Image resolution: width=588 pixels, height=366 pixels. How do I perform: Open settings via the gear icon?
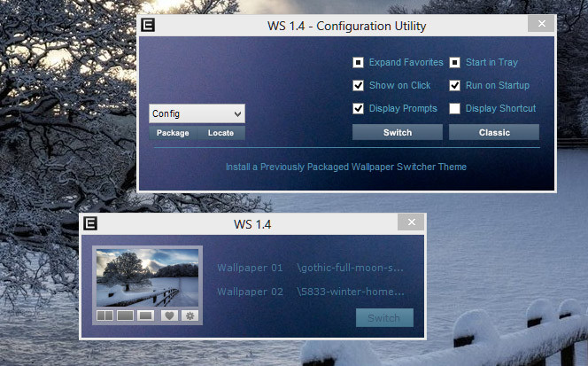(x=190, y=315)
